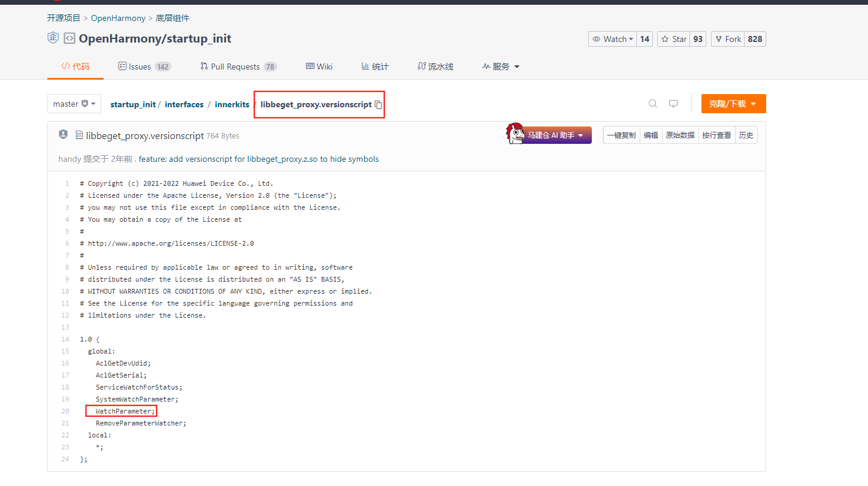Click the code line SystemWatchParameter;
The height and width of the screenshot is (486, 868).
[x=137, y=399]
